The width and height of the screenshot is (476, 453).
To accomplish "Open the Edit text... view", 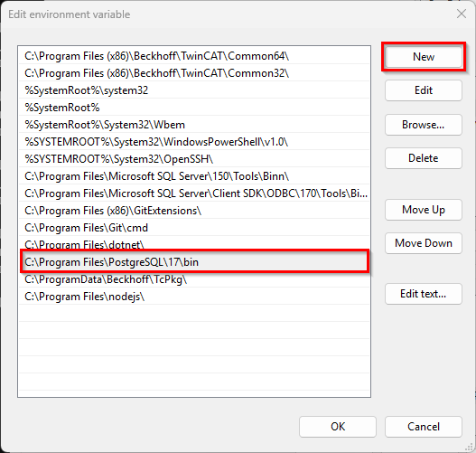I will 424,294.
